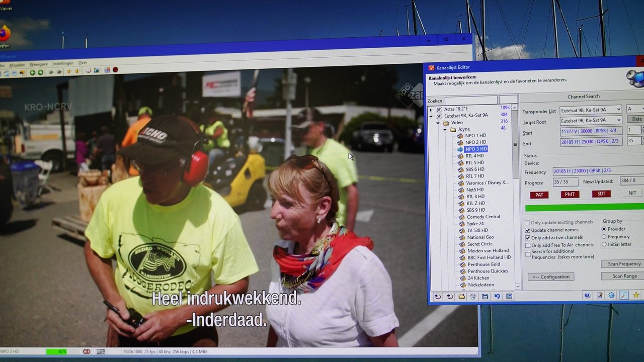Click the yellow favorites star icon

point(636,296)
